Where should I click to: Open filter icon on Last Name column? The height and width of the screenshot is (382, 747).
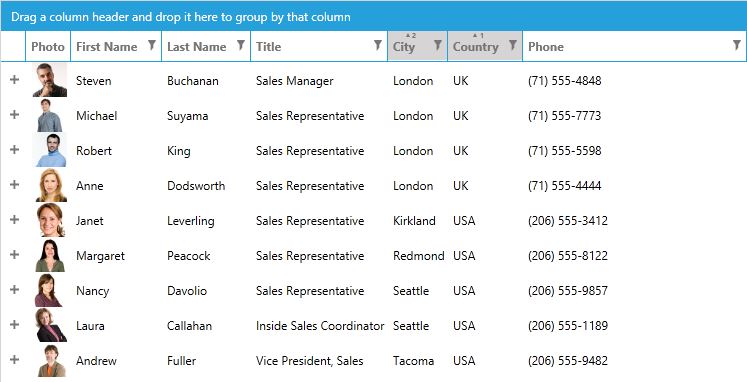(x=241, y=45)
